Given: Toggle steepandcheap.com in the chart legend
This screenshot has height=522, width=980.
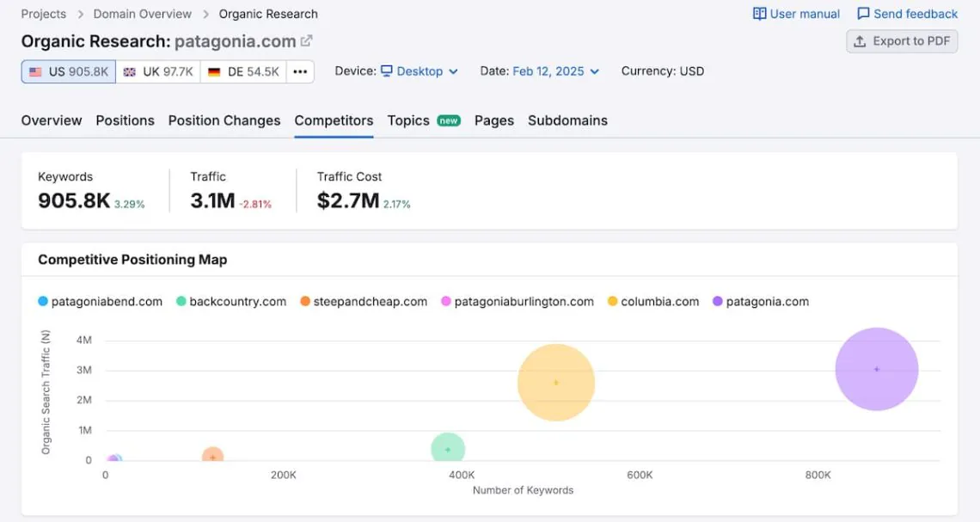Looking at the screenshot, I should [x=364, y=301].
